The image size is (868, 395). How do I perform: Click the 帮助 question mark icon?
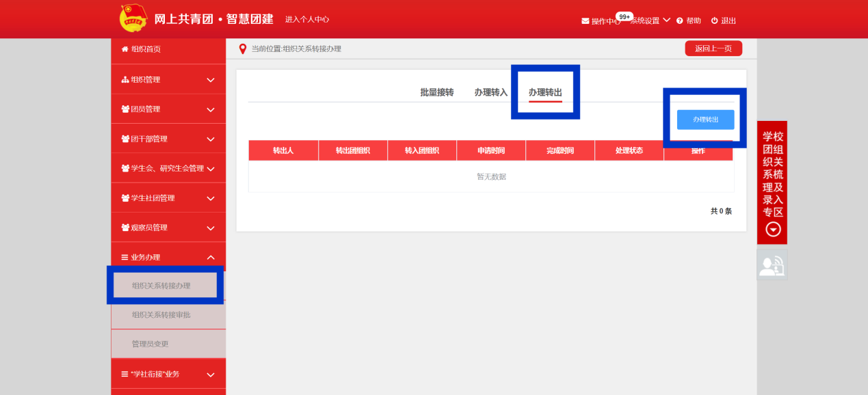click(x=680, y=21)
